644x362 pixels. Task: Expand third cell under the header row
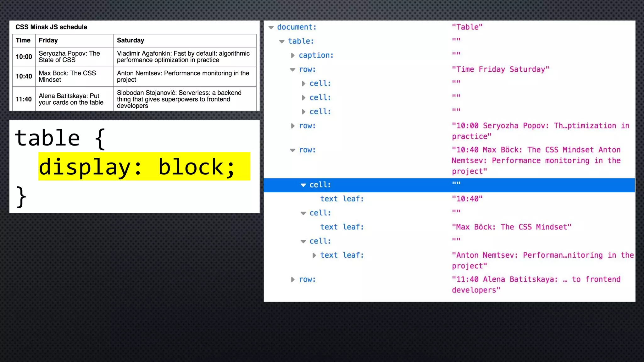coord(303,112)
